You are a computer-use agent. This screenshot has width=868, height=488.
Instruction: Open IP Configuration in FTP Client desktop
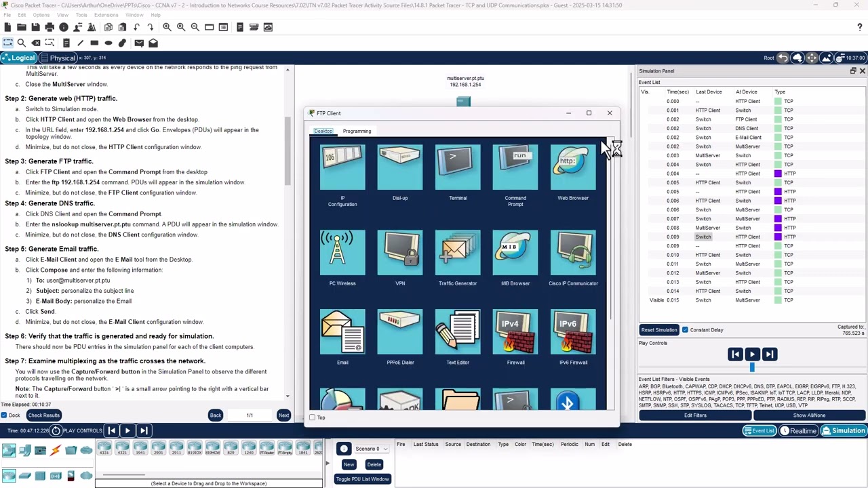[x=342, y=167]
